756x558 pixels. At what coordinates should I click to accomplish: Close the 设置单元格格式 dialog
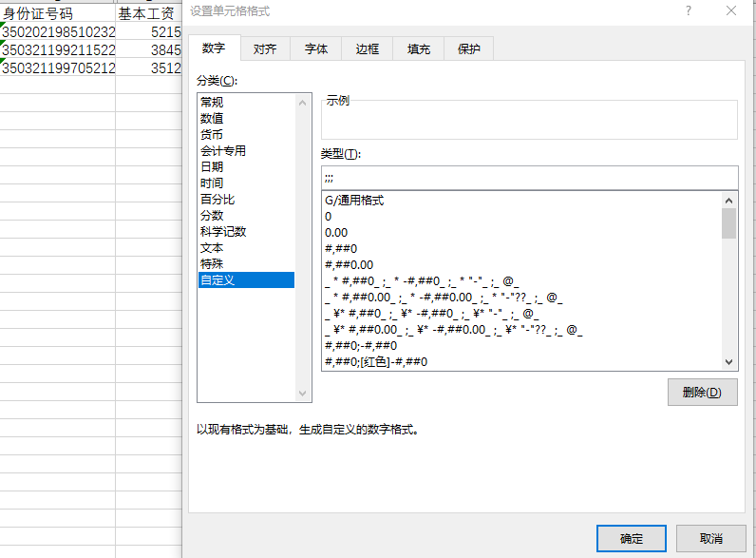[731, 10]
